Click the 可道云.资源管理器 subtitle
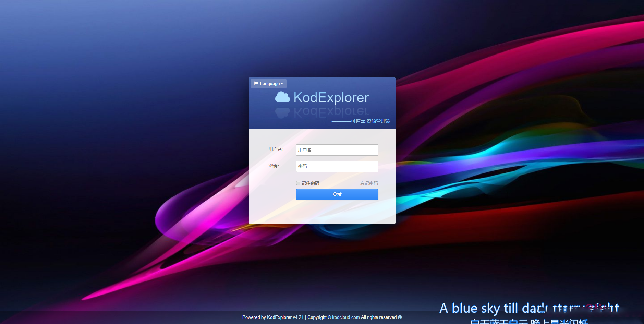The width and height of the screenshot is (644, 324). click(370, 121)
